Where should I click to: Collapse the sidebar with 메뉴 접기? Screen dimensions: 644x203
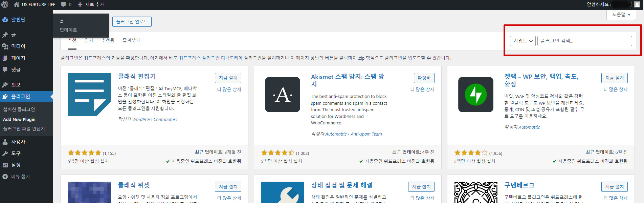[x=20, y=176]
